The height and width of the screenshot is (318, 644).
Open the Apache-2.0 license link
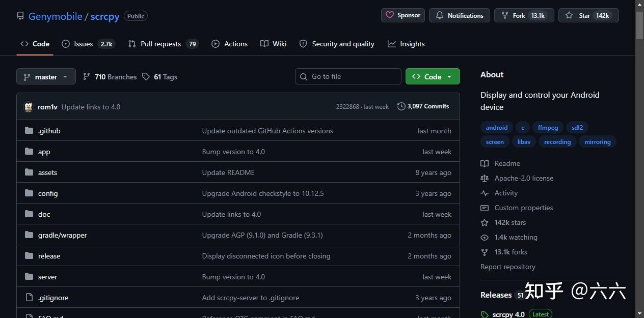pyautogui.click(x=517, y=178)
